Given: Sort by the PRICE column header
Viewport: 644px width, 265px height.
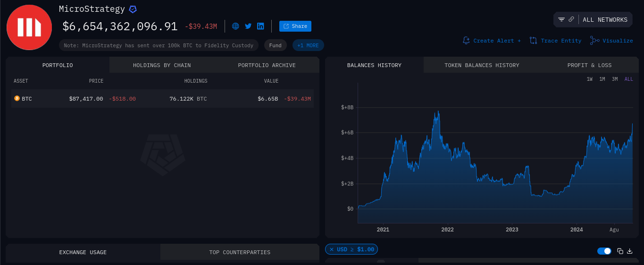Looking at the screenshot, I should [x=96, y=81].
